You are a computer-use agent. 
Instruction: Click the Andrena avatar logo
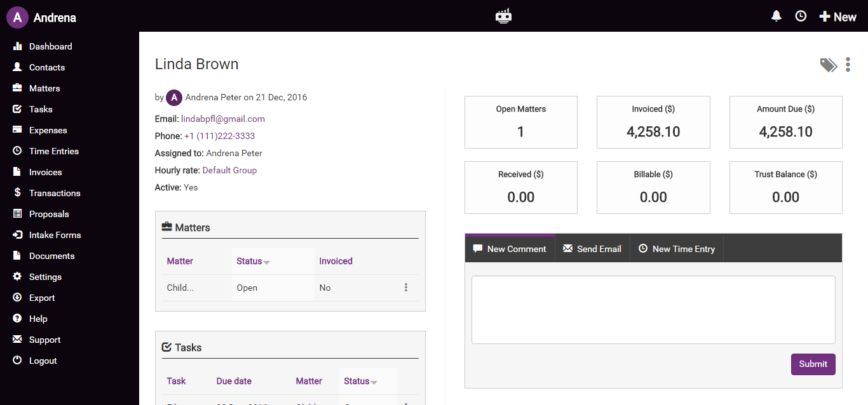pos(17,17)
